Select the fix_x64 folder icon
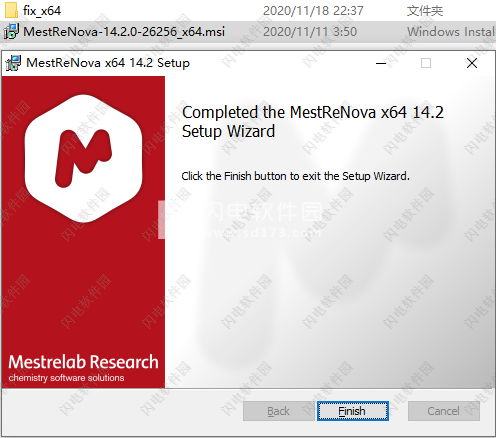Screen dimensions: 496x438 [x=11, y=10]
